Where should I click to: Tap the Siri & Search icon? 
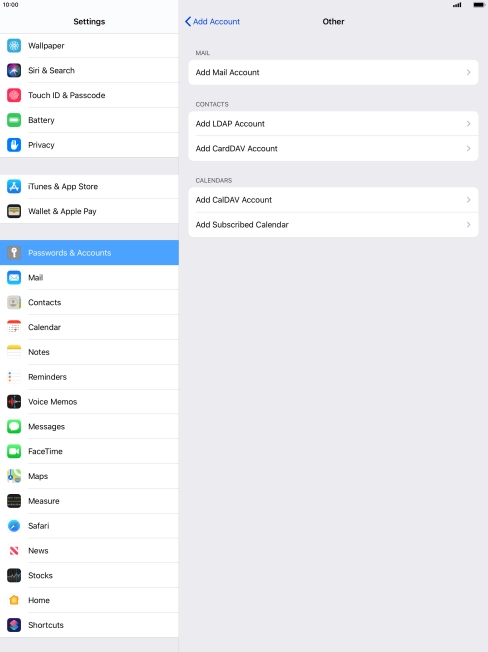14,70
